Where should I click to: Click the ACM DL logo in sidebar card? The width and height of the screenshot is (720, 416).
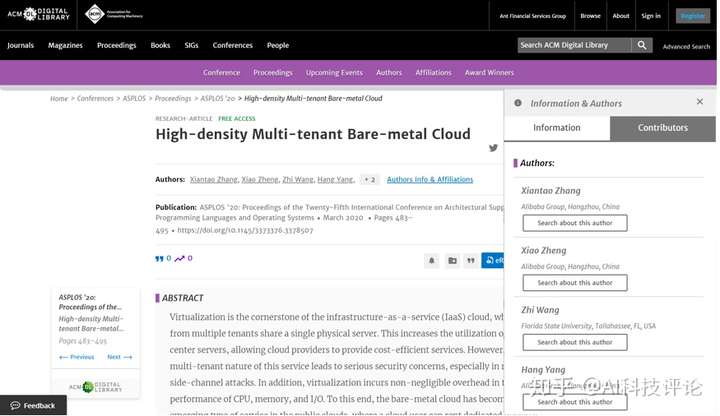(x=96, y=387)
